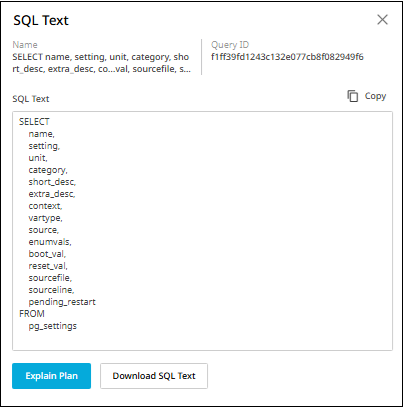Image resolution: width=406 pixels, height=409 pixels.
Task: Click the boot_val column line
Action: pos(47,254)
